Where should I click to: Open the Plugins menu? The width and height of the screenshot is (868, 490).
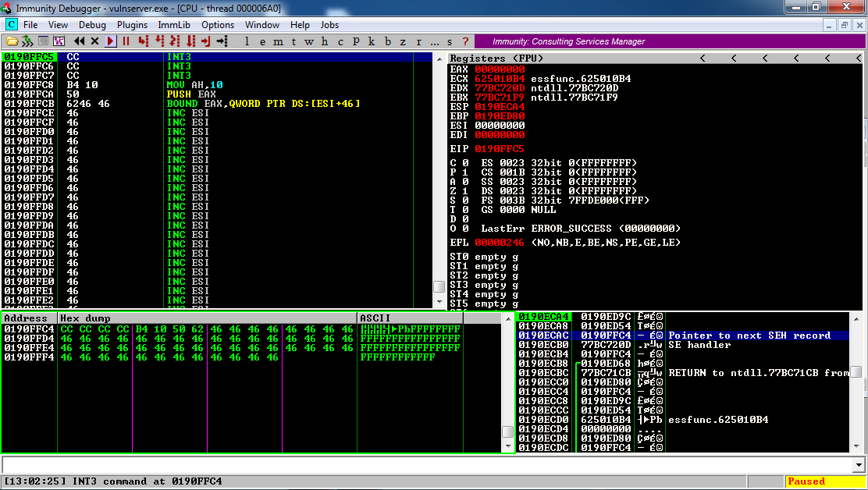point(132,25)
